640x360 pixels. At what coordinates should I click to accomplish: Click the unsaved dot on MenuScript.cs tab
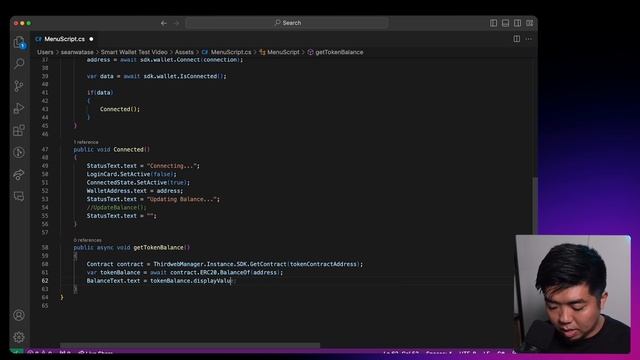tap(91, 39)
